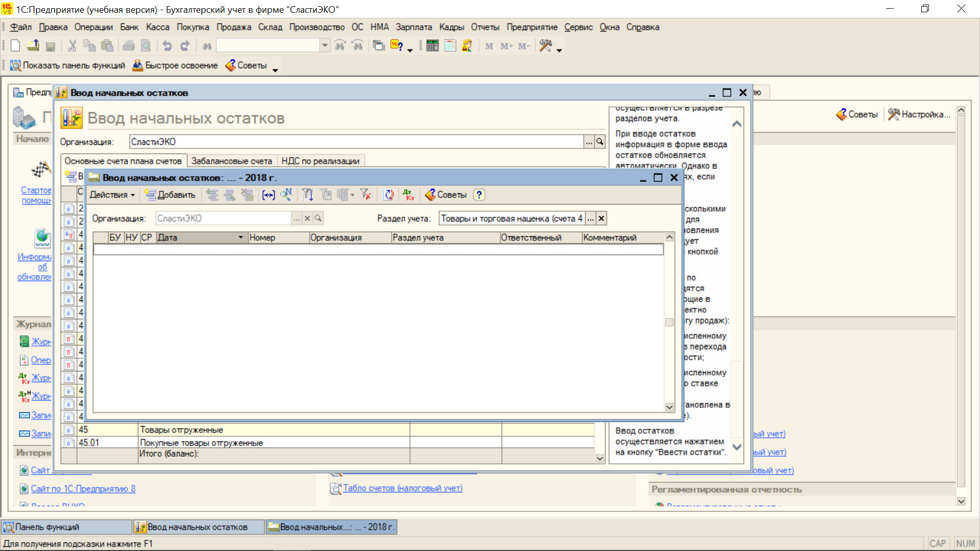This screenshot has width=980, height=551.
Task: Click the help question mark button
Action: pyautogui.click(x=479, y=194)
